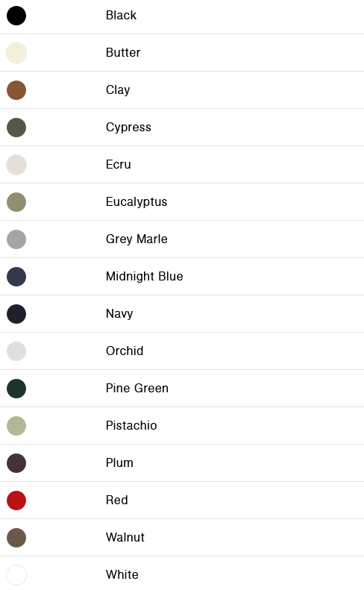364x590 pixels.
Task: Select the Grey Marle swatch
Action: [16, 239]
